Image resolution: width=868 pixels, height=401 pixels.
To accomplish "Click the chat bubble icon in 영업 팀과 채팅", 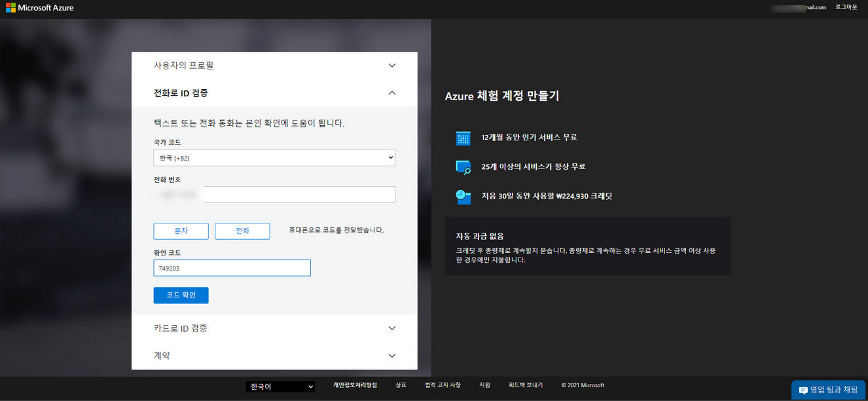I will coord(803,391).
